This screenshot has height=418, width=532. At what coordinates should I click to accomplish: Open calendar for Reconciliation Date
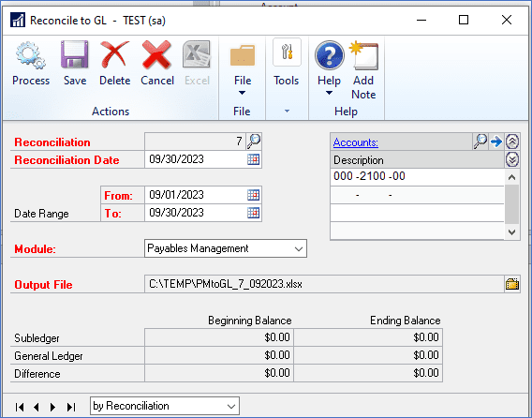(253, 159)
